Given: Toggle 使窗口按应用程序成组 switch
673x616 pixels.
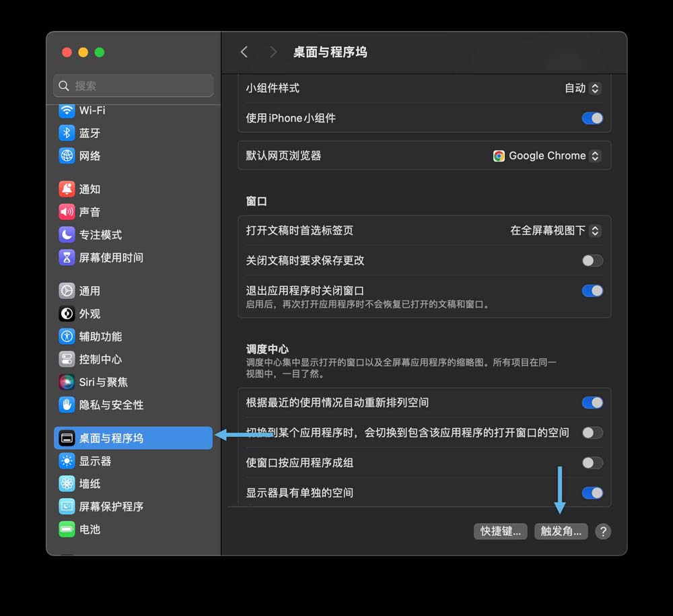Looking at the screenshot, I should pos(592,463).
